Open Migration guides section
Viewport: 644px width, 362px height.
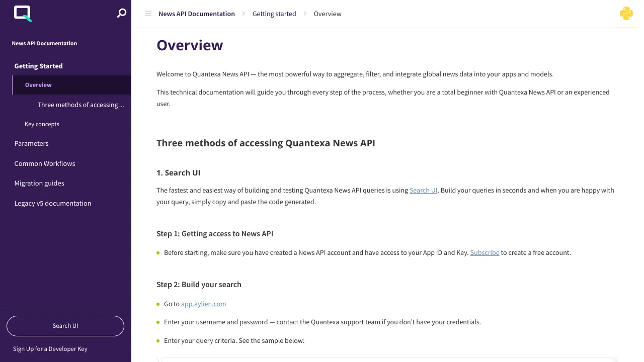39,183
